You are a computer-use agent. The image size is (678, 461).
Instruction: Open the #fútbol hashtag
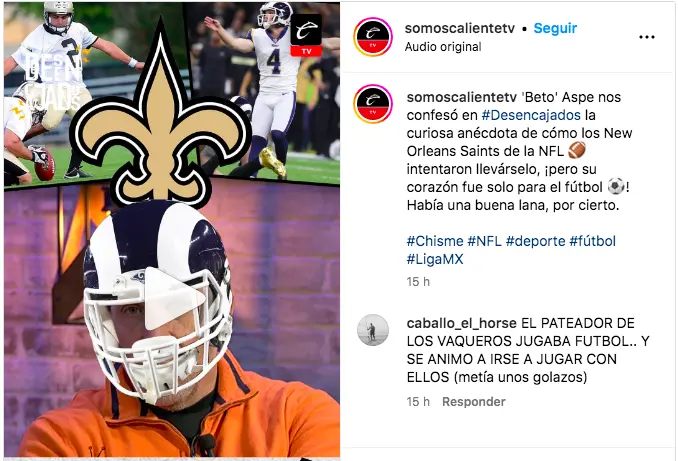592,241
